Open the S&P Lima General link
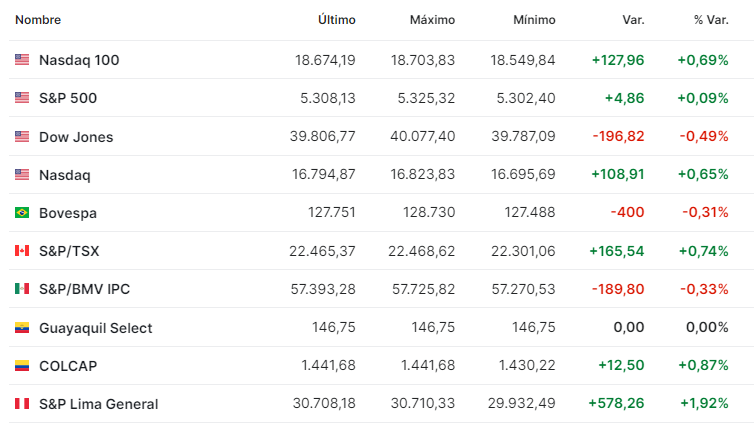 click(99, 404)
